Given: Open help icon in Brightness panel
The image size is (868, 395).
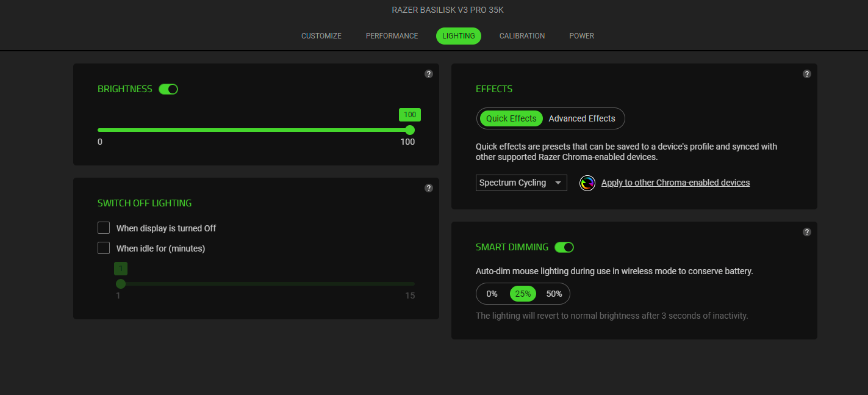Looking at the screenshot, I should [x=429, y=74].
